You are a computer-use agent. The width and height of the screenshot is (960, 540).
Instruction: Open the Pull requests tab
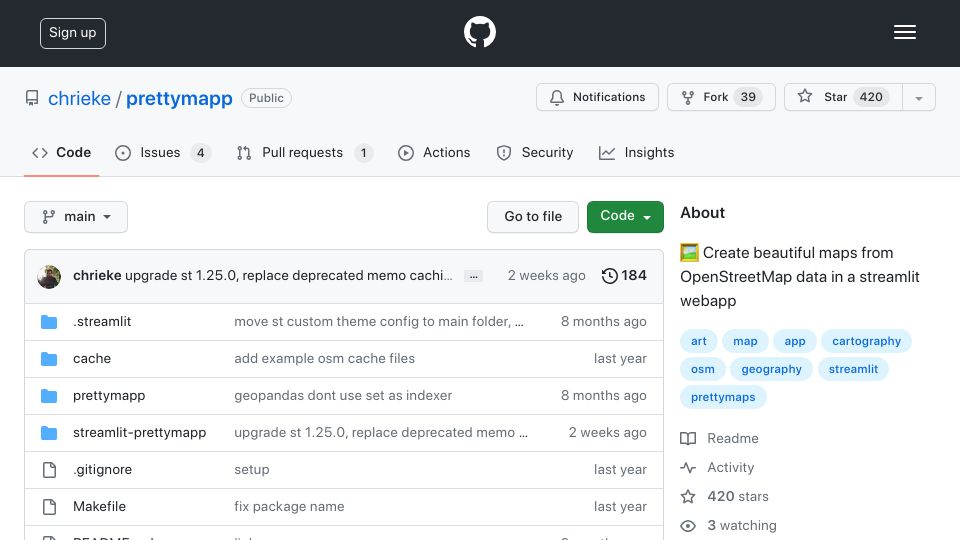coord(304,152)
